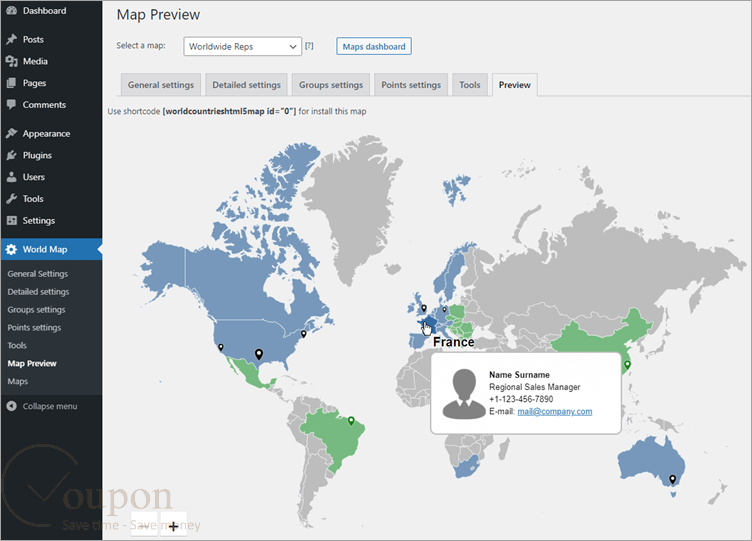Click the mail@company.com email link
Screen dimensions: 752x541
coord(554,412)
